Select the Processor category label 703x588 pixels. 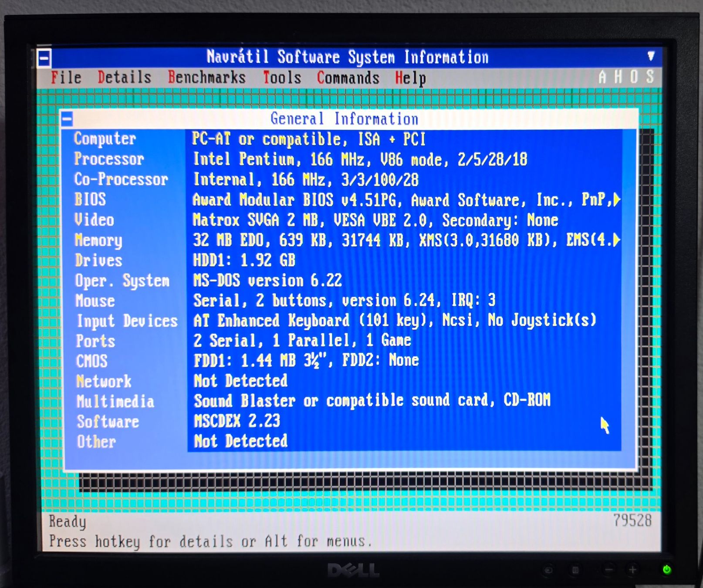(x=109, y=159)
